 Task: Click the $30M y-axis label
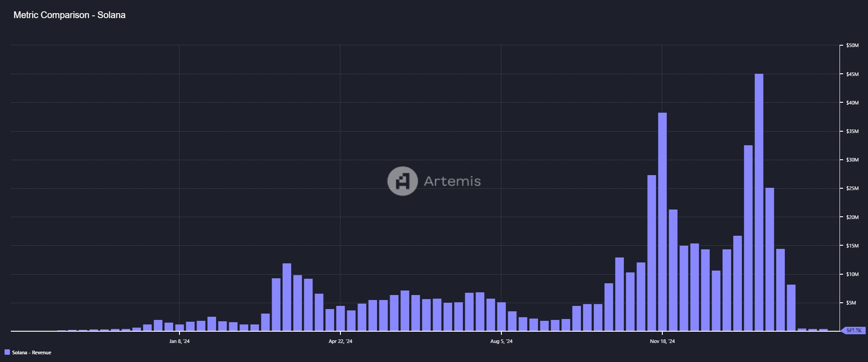(x=852, y=160)
